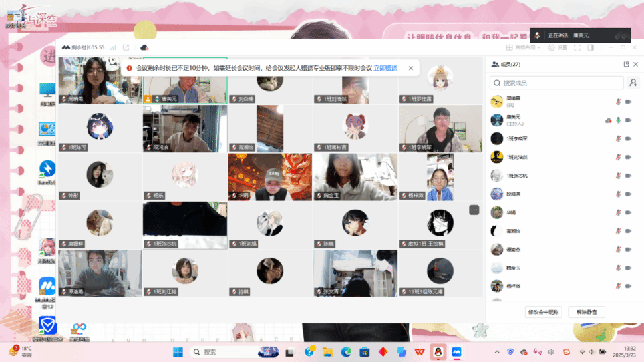This screenshot has width=644, height=362.
Task: Click the 立即赠送 link in notification
Action: tap(385, 68)
